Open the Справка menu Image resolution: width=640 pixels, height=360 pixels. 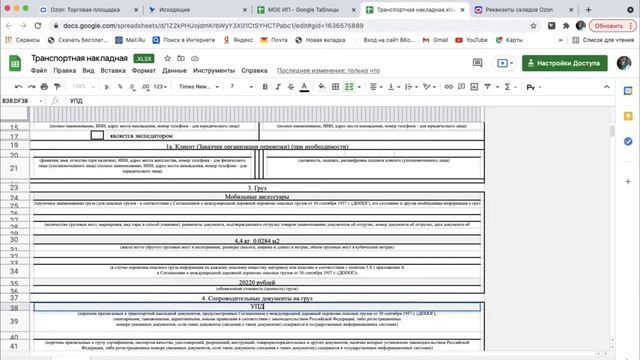tap(254, 70)
